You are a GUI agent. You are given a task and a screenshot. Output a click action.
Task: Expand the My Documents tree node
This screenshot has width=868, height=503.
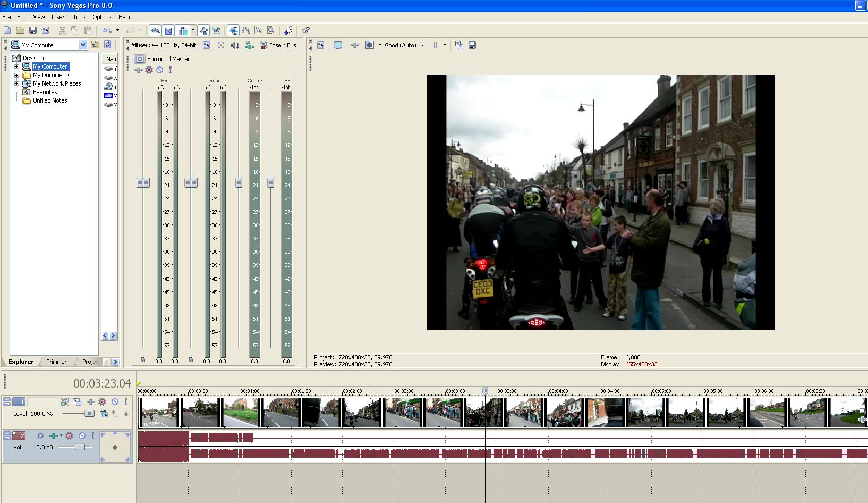point(16,75)
